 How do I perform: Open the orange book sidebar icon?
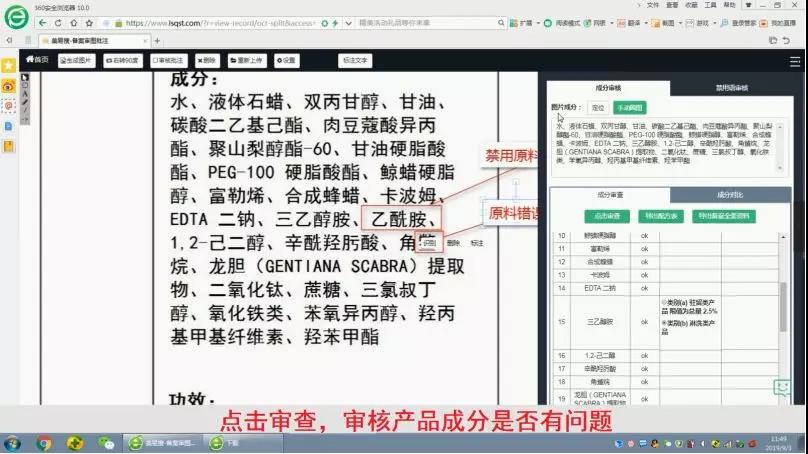(8, 146)
